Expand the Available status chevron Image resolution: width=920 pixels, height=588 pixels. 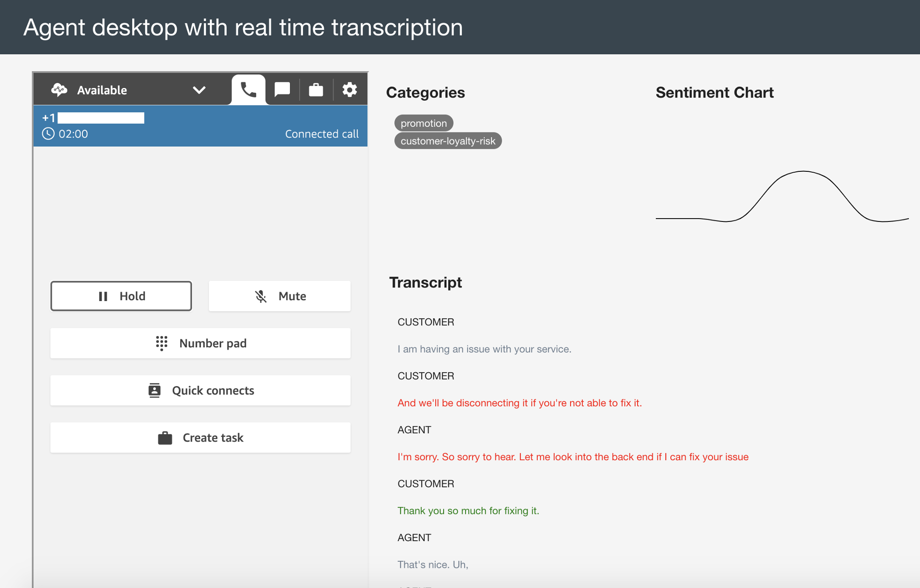(x=199, y=90)
